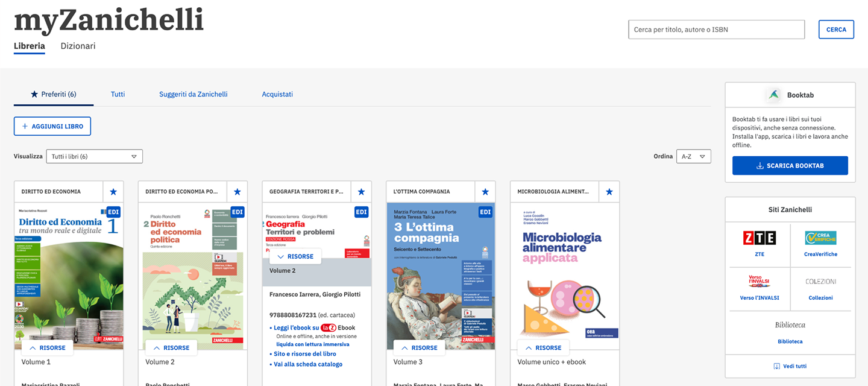Open 'Sito e risorse del libro' link
The width and height of the screenshot is (868, 386).
pos(305,354)
